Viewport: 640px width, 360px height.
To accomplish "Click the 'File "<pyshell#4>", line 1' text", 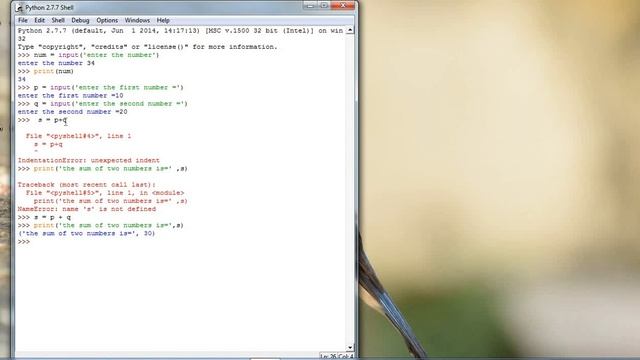I will click(78, 136).
